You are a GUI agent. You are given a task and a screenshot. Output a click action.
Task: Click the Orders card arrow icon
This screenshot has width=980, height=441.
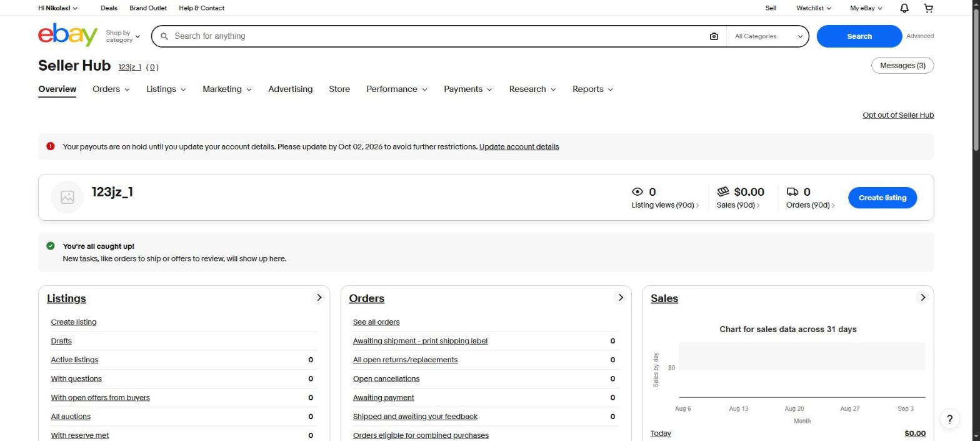click(x=621, y=298)
